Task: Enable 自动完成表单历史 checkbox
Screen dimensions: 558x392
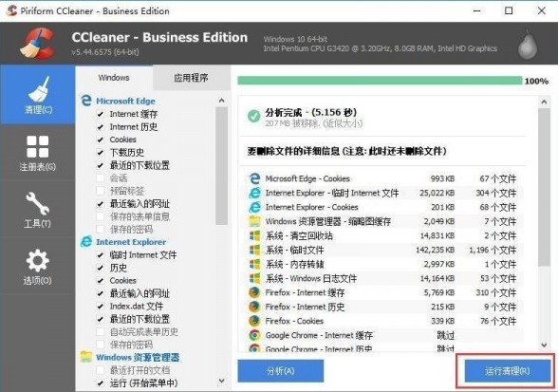Action: pos(101,332)
